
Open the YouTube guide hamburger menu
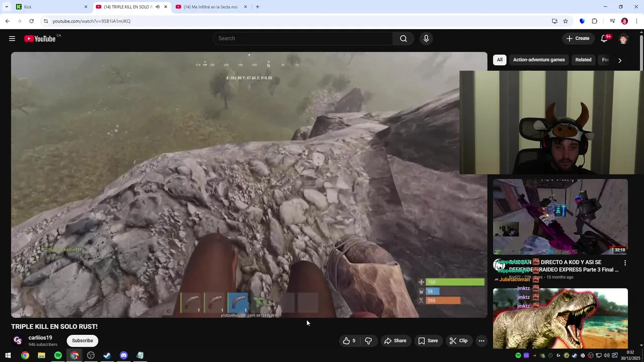[x=12, y=39]
